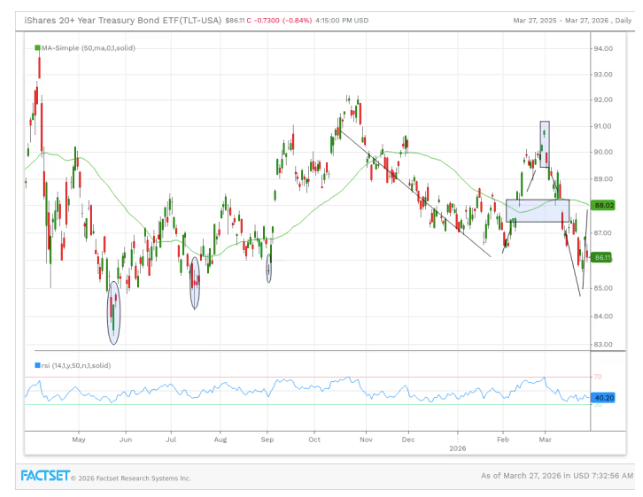Click the green MA-Simple legend square
The image size is (643, 497).
[37, 48]
